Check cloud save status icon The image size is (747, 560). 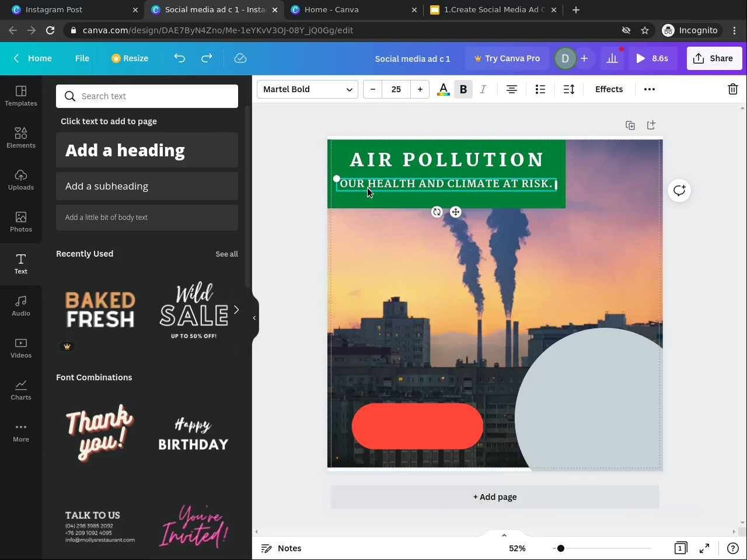pos(240,58)
